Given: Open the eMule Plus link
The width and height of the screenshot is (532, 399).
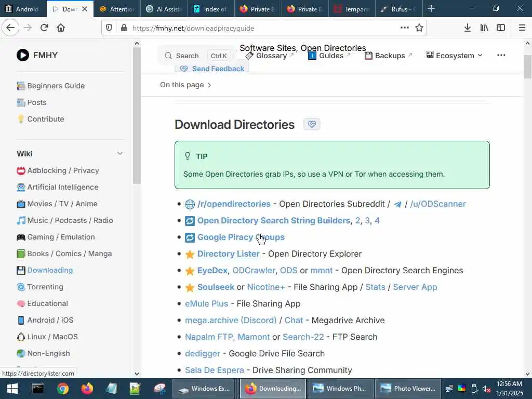Looking at the screenshot, I should tap(207, 303).
